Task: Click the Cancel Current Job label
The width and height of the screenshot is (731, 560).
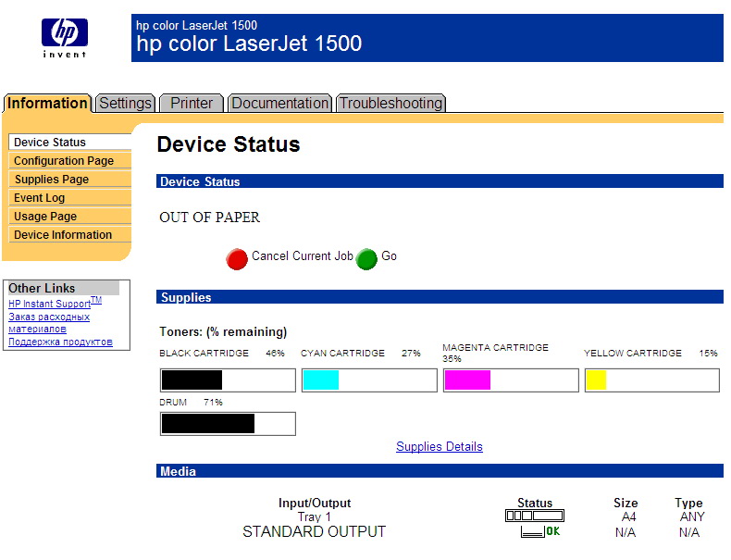Action: tap(303, 256)
